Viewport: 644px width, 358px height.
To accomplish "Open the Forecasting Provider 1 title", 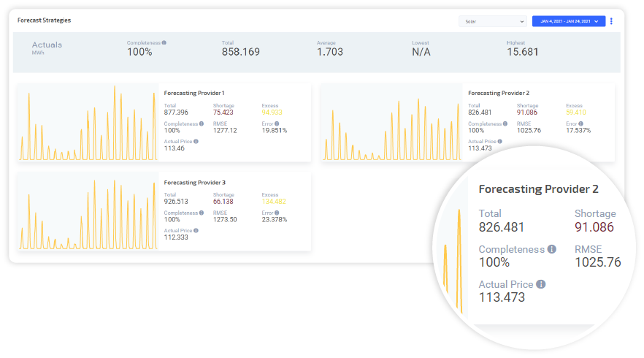I will pyautogui.click(x=194, y=93).
